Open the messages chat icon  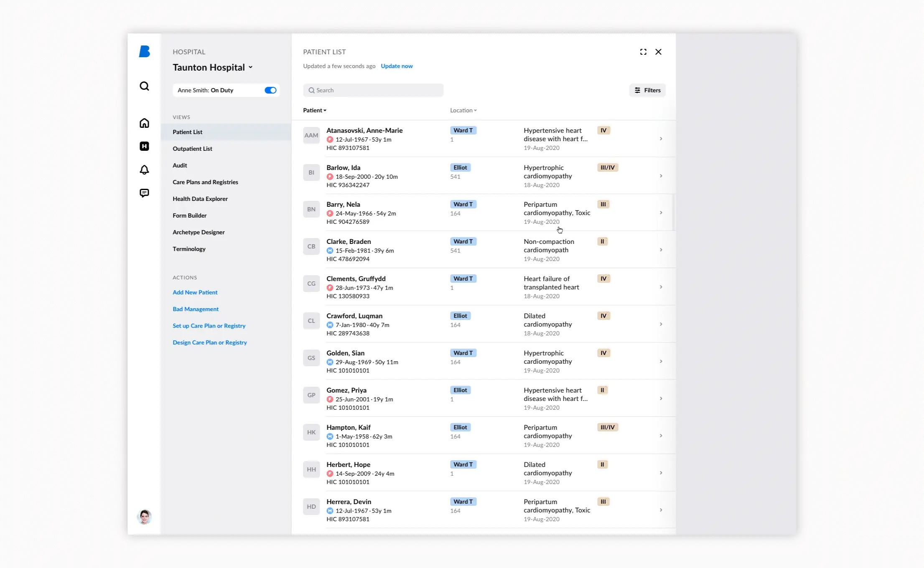coord(144,193)
